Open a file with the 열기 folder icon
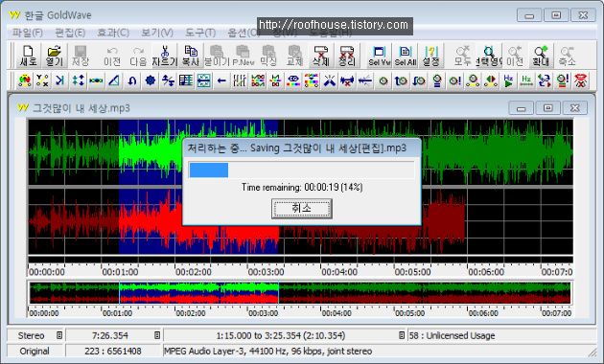Image resolution: width=604 pixels, height=364 pixels. point(54,56)
